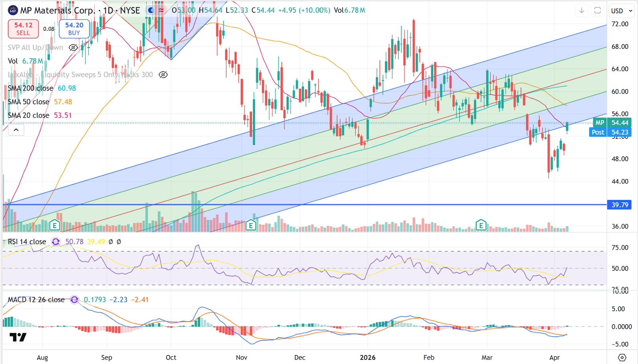638x364 pixels.
Task: Click the MACD indicator refresh-arrows icon
Action: tap(74, 299)
